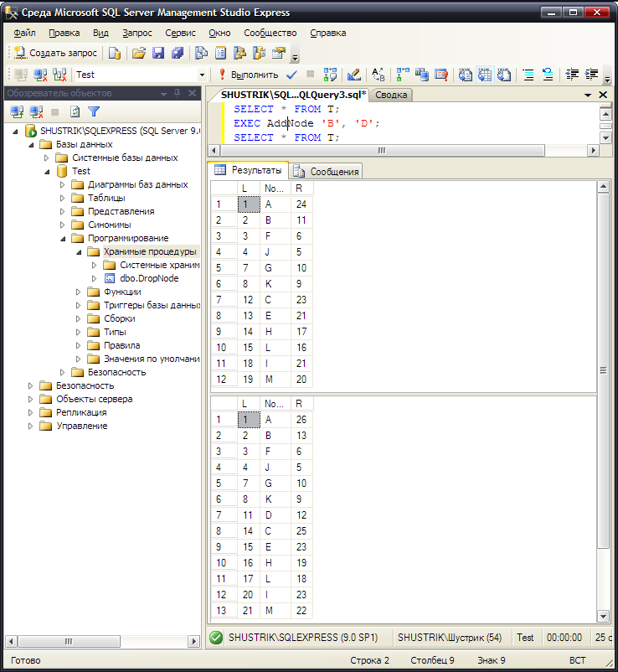618x672 pixels.
Task: Toggle SQLCMD mode icon
Action: click(x=441, y=75)
